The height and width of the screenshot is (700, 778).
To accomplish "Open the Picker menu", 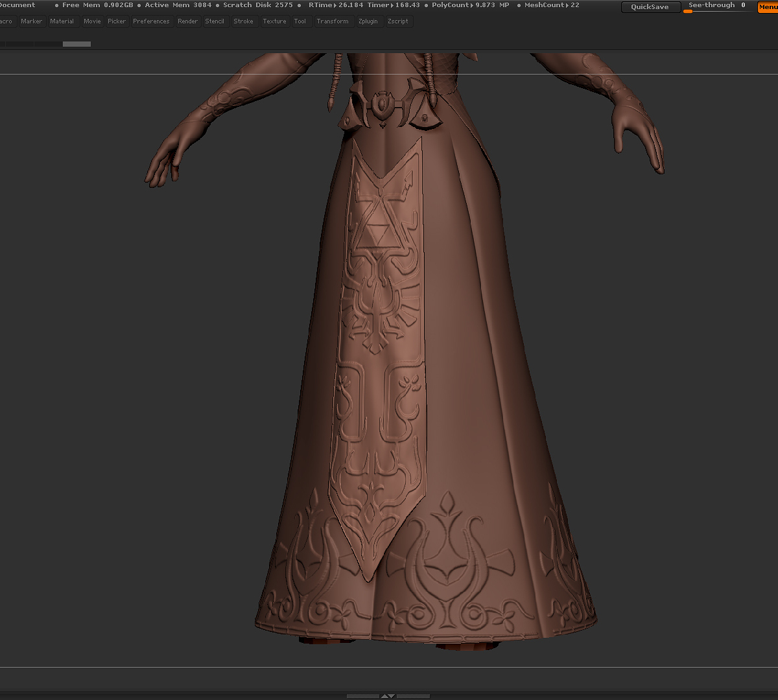I will [117, 21].
